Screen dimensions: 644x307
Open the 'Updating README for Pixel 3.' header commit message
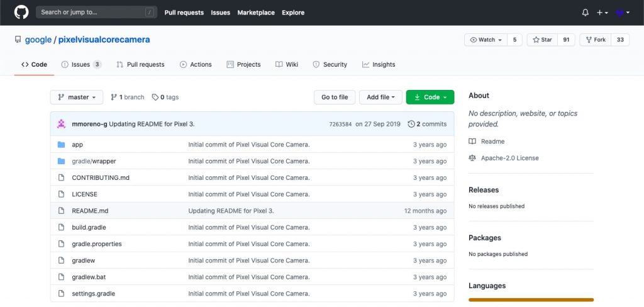152,124
